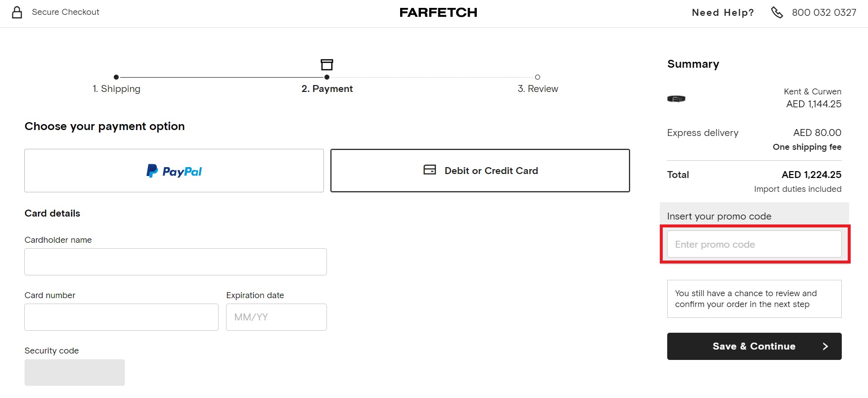Click into the Card number field
The width and height of the screenshot is (868, 398).
tap(121, 317)
